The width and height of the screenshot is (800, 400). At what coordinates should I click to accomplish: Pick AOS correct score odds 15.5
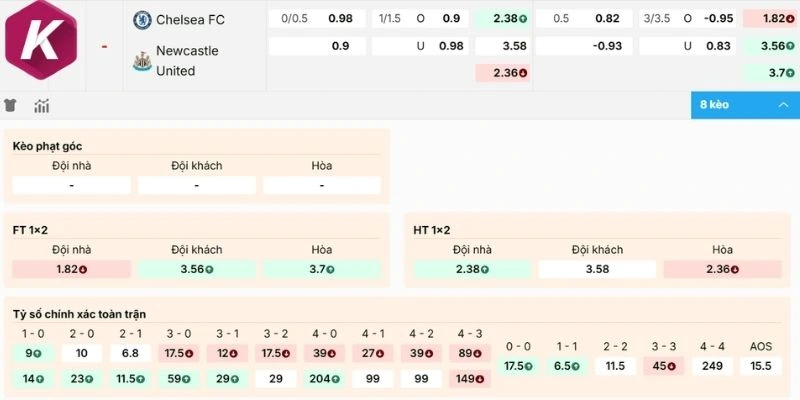[x=761, y=366]
